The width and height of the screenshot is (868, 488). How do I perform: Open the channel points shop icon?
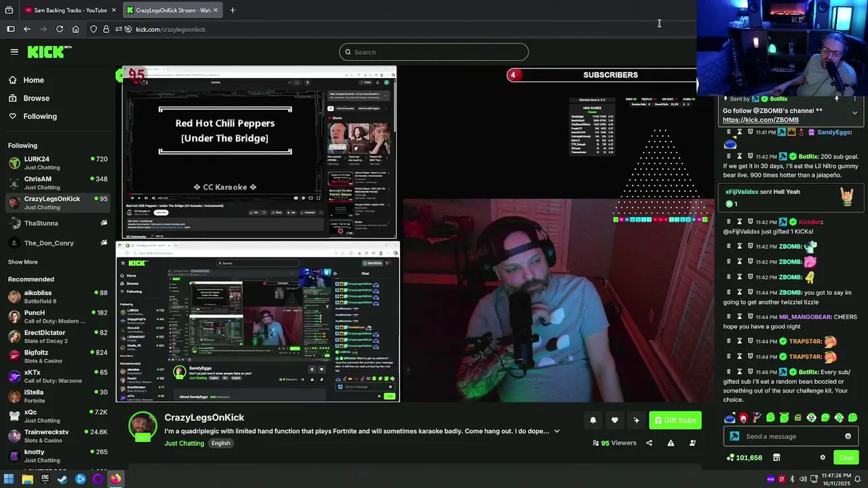pyautogui.click(x=776, y=457)
